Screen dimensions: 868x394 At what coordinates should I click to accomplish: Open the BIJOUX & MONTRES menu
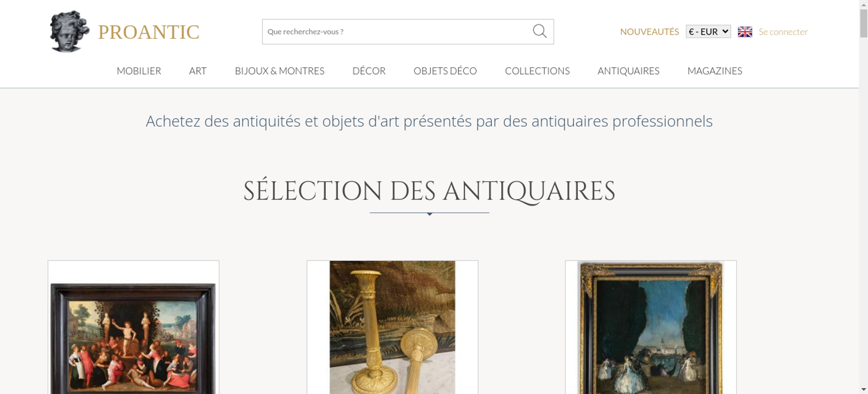279,71
